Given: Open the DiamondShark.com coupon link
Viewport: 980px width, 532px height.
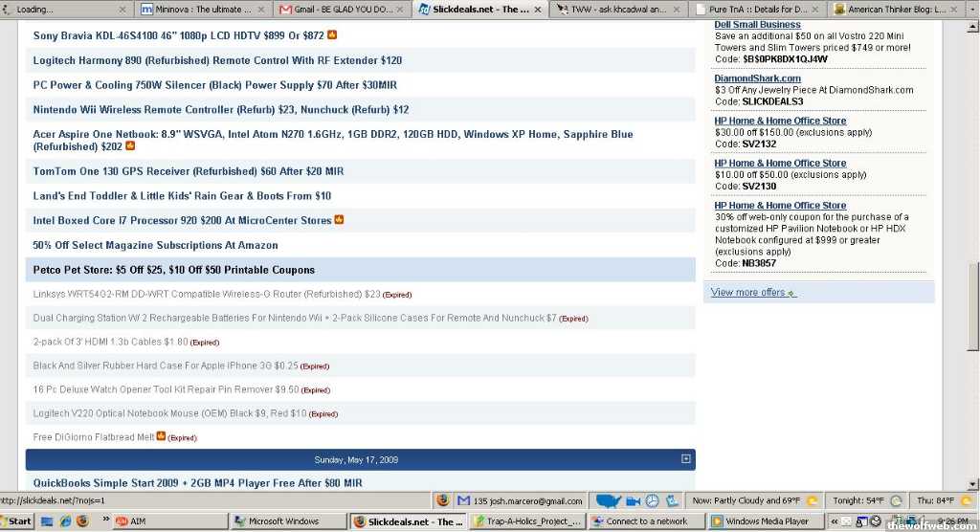Looking at the screenshot, I should (758, 78).
